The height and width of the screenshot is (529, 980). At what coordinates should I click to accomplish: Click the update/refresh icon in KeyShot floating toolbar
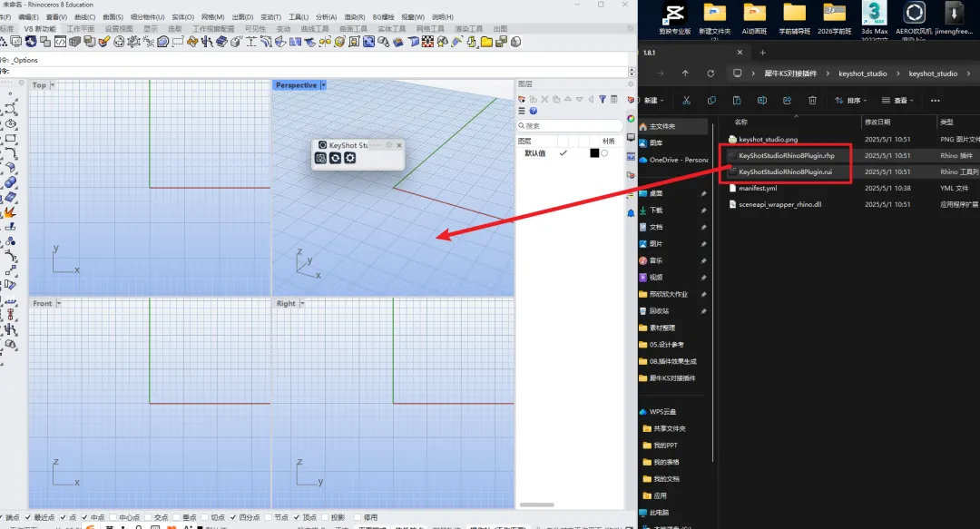coord(335,158)
